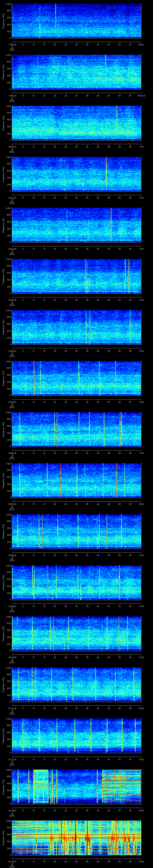Image resolution: width=153 pixels, height=868 pixels.
Task: Click the 8:14:00 start time label
Action: point(12,861)
